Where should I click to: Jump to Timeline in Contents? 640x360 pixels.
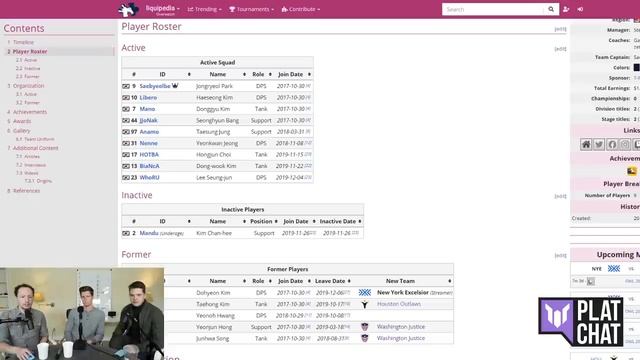coord(23,42)
